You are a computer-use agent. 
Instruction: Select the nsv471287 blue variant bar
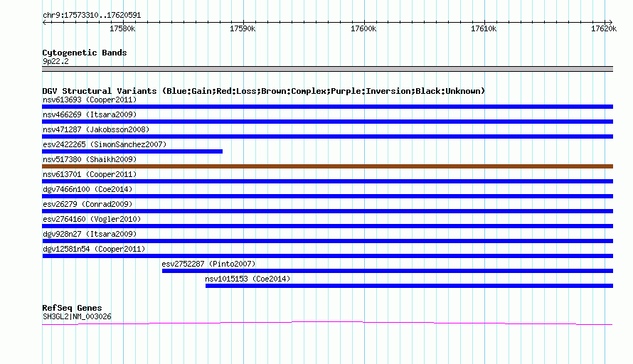point(327,136)
